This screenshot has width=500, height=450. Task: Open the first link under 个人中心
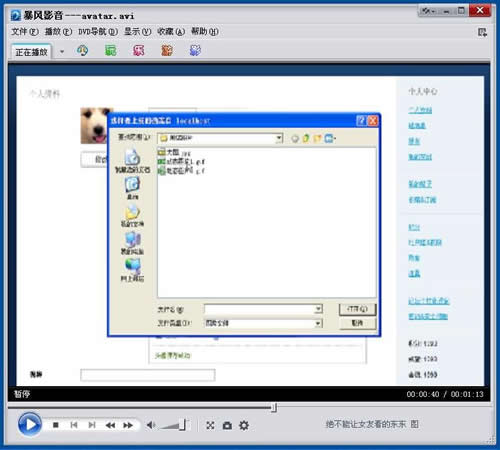[x=420, y=110]
